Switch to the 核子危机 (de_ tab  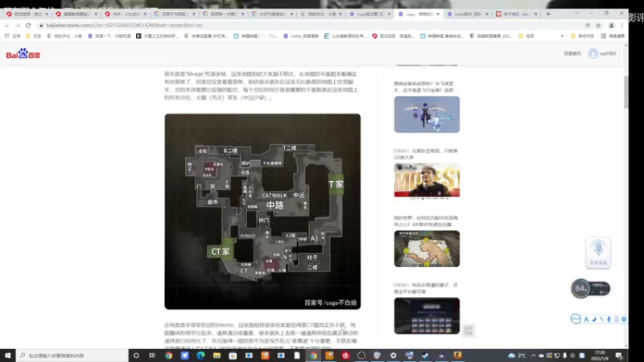(x=517, y=14)
